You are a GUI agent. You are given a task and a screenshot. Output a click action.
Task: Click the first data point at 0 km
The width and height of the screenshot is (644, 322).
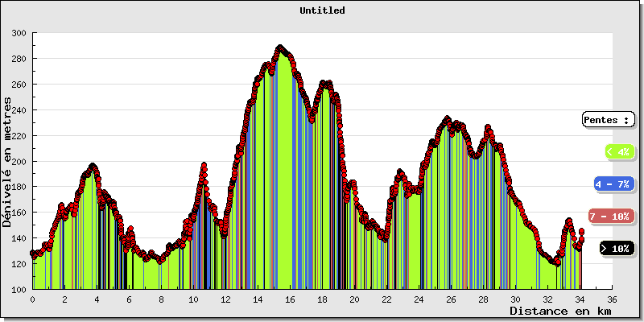point(33,254)
